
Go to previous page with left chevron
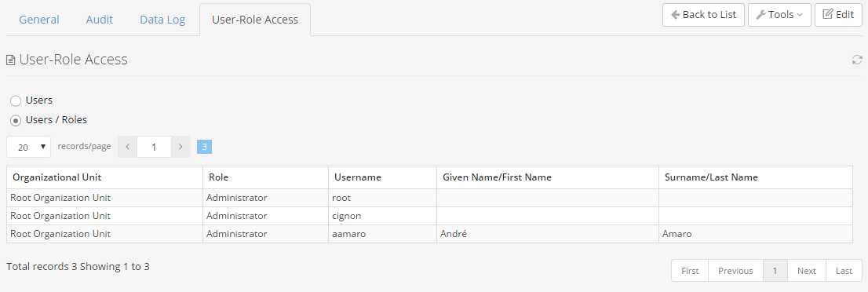click(127, 147)
